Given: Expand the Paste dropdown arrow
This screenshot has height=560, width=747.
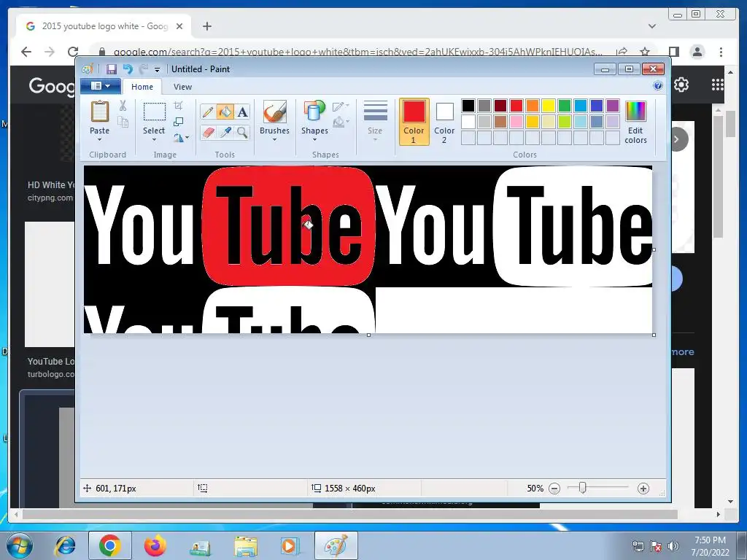Looking at the screenshot, I should [x=99, y=139].
